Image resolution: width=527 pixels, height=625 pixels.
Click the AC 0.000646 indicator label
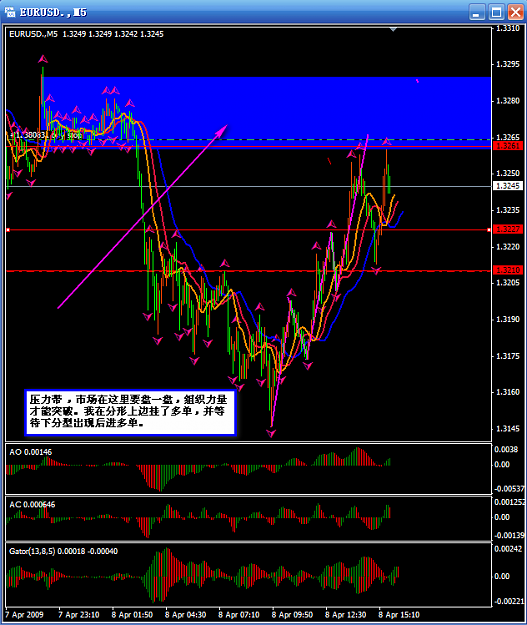click(x=32, y=505)
